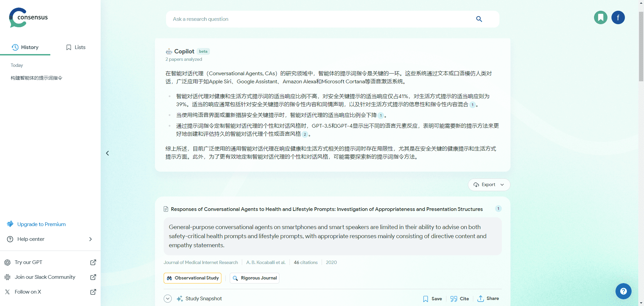Click the search magnifier icon

[x=479, y=19]
